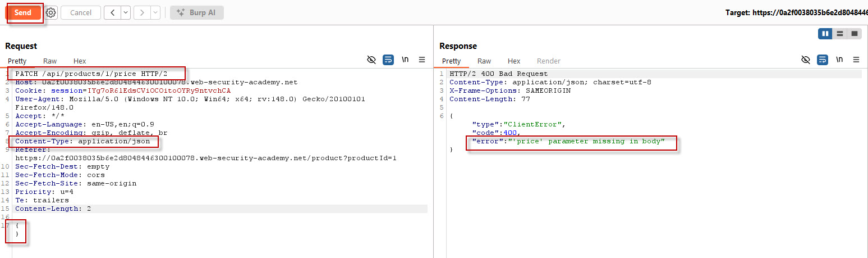Select combined tabbed layout view

tap(855, 34)
